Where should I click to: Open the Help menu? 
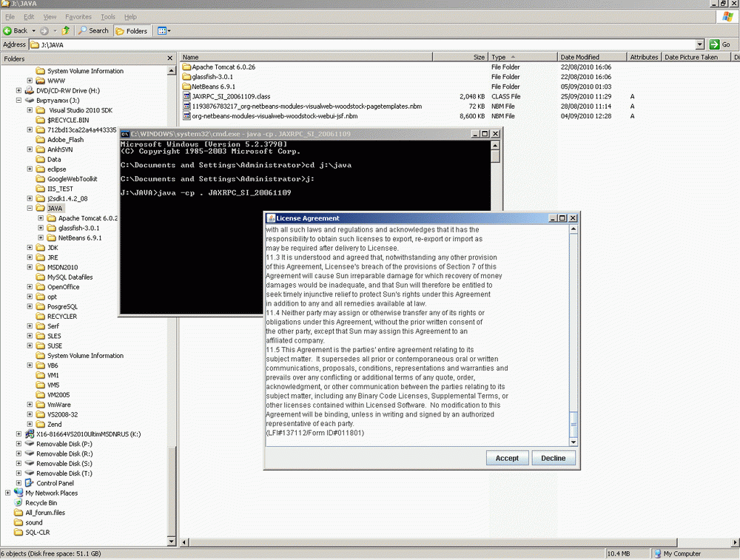point(130,17)
